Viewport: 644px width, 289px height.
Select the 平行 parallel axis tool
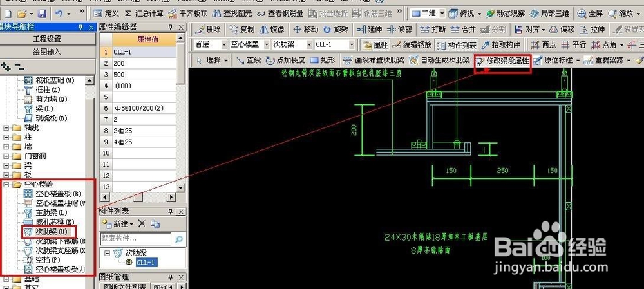(574, 45)
